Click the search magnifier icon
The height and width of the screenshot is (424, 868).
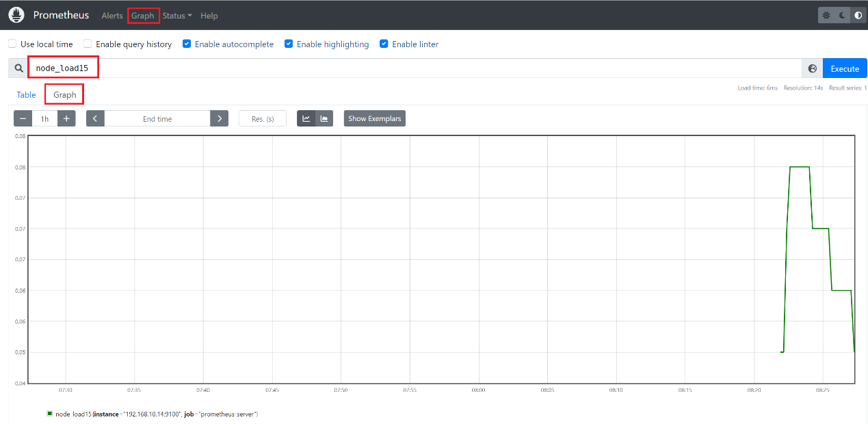(18, 68)
